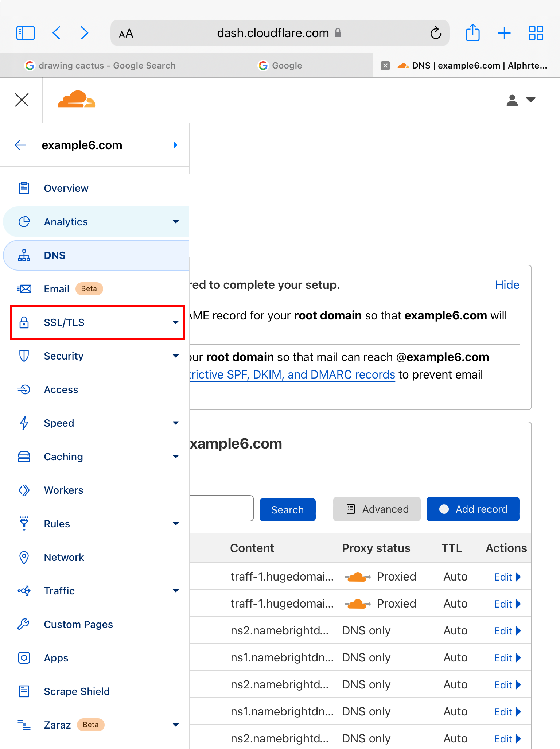Click the Zaraz icon in sidebar
Image resolution: width=560 pixels, height=749 pixels.
click(x=24, y=725)
